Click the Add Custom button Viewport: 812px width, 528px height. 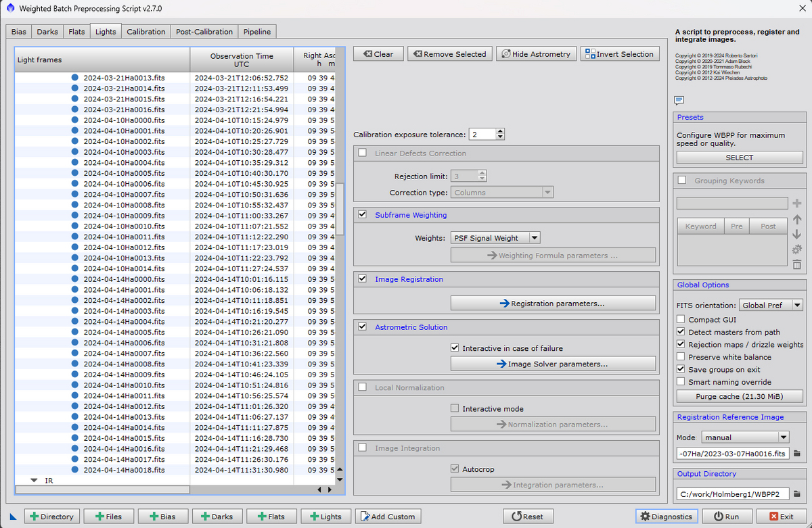(x=388, y=517)
